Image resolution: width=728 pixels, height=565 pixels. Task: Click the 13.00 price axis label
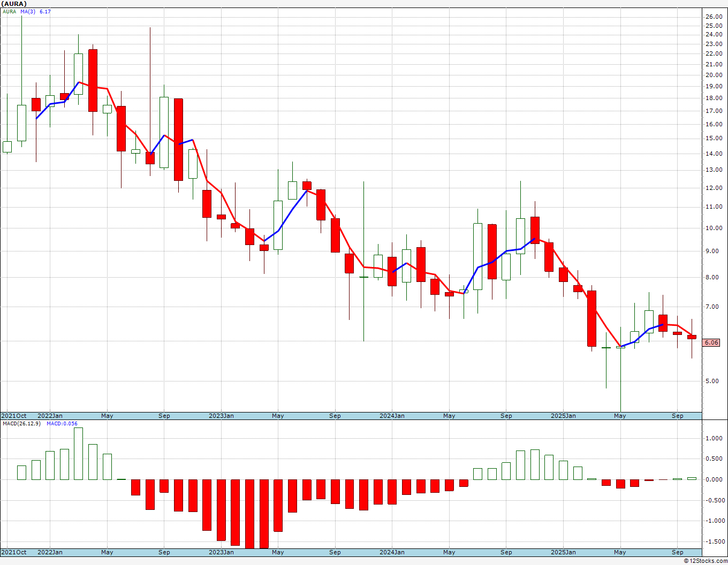pyautogui.click(x=714, y=170)
